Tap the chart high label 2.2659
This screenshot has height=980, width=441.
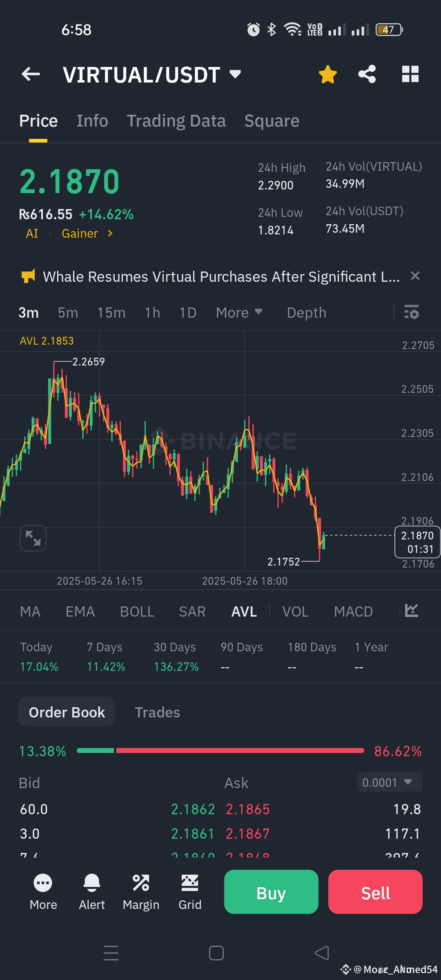click(89, 362)
